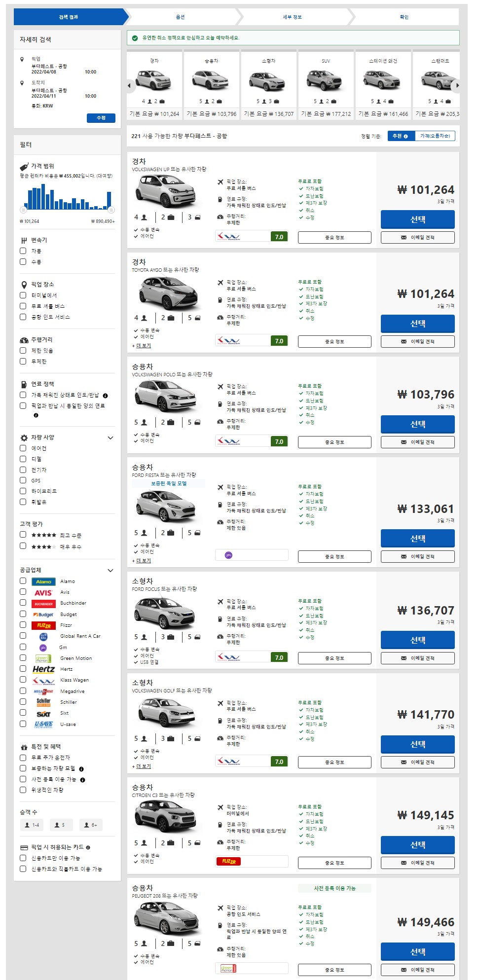Click the price range histogram bars
The image size is (480, 980).
point(67,196)
